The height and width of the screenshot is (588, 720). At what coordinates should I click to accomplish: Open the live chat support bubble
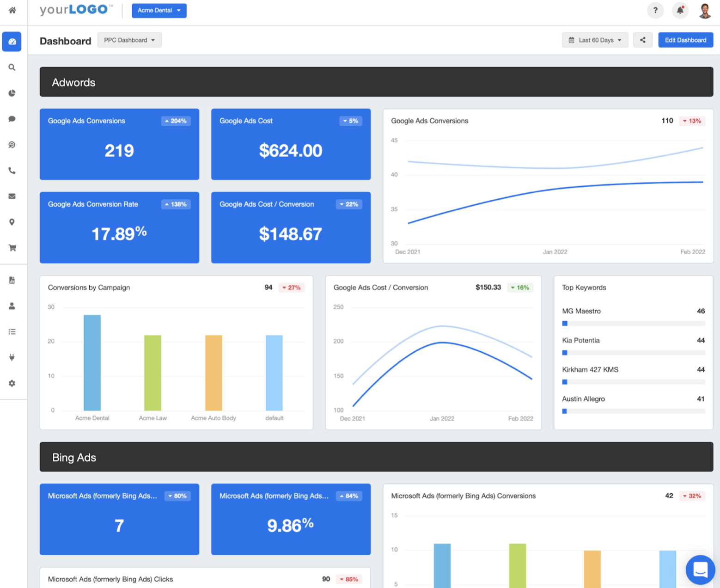[x=700, y=570]
